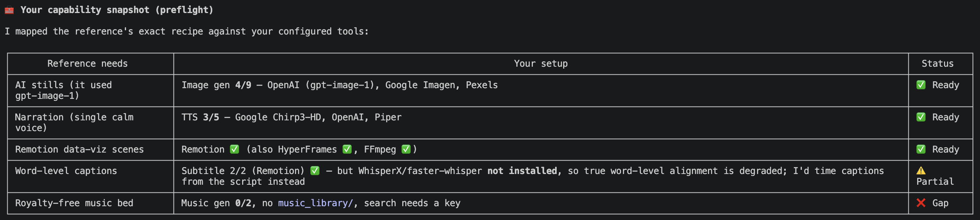Click red X icon beside Gap

click(921, 203)
